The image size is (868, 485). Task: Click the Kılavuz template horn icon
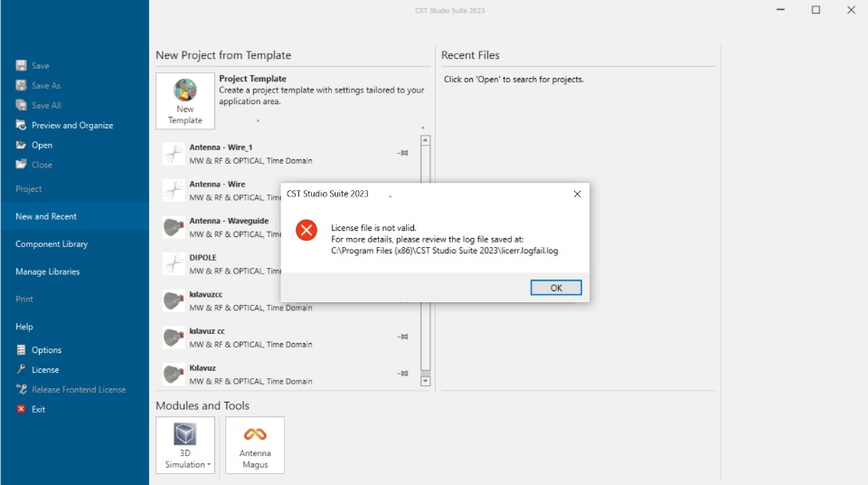click(x=174, y=374)
